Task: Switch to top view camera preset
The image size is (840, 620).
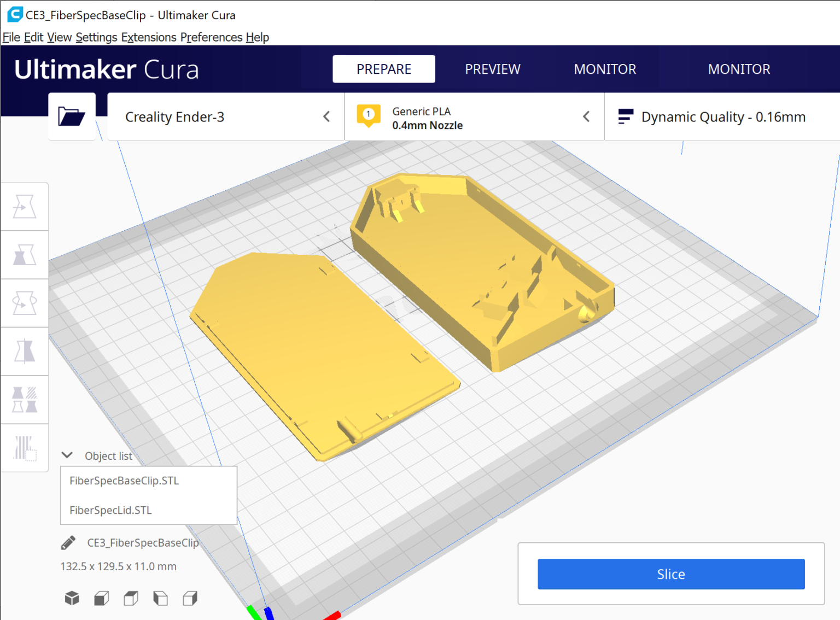Action: click(x=131, y=598)
